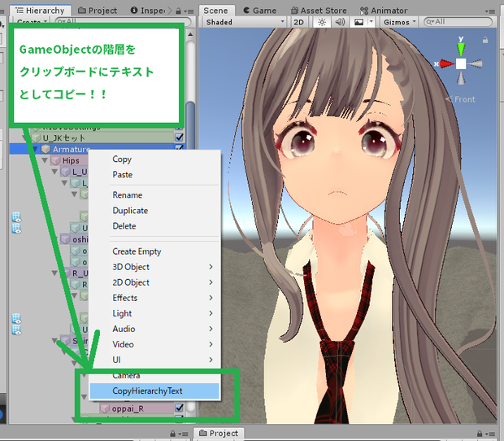
Task: Open Audio submenu
Action: pyautogui.click(x=154, y=329)
